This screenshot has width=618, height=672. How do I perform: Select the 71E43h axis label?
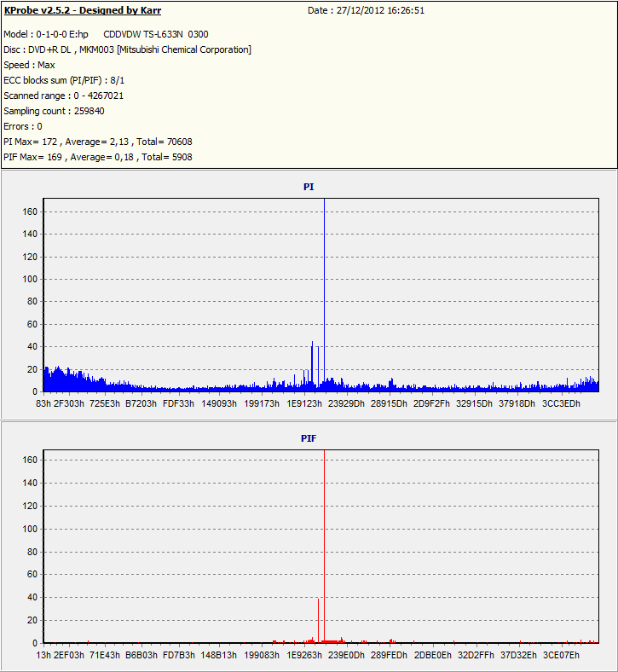point(105,655)
